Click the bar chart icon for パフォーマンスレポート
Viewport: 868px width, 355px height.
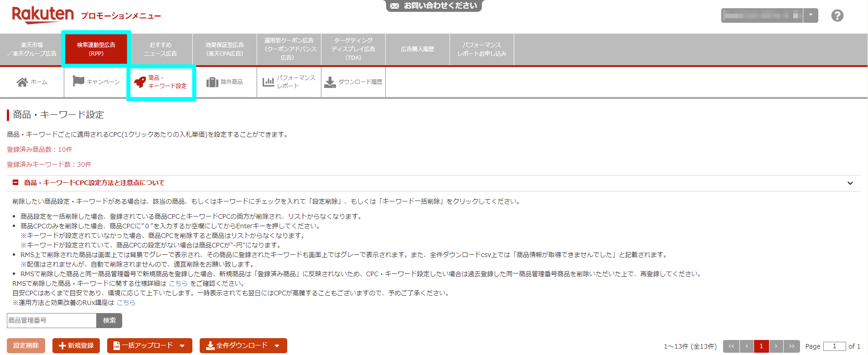pyautogui.click(x=268, y=82)
